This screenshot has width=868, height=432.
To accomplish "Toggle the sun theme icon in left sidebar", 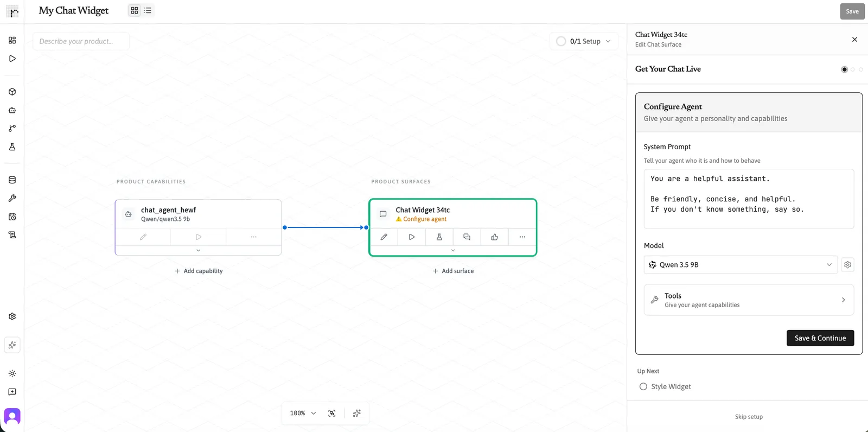I will pyautogui.click(x=12, y=373).
